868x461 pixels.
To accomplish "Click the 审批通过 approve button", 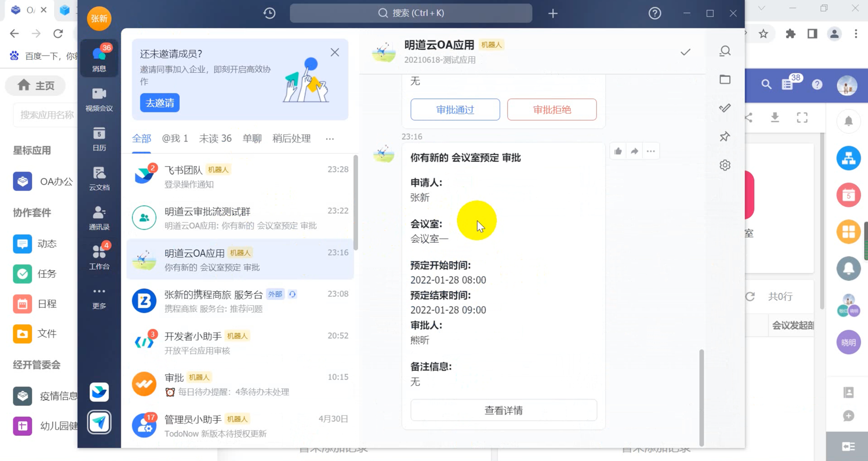I will [x=455, y=110].
